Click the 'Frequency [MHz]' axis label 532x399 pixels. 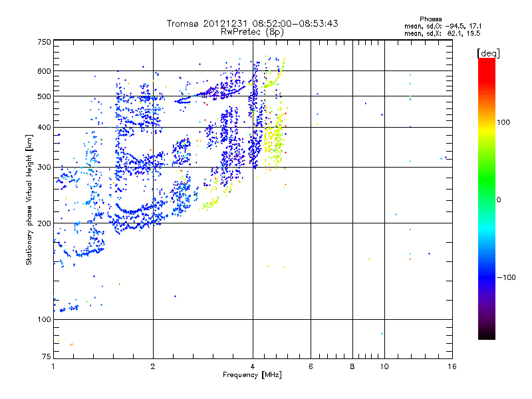(252, 375)
